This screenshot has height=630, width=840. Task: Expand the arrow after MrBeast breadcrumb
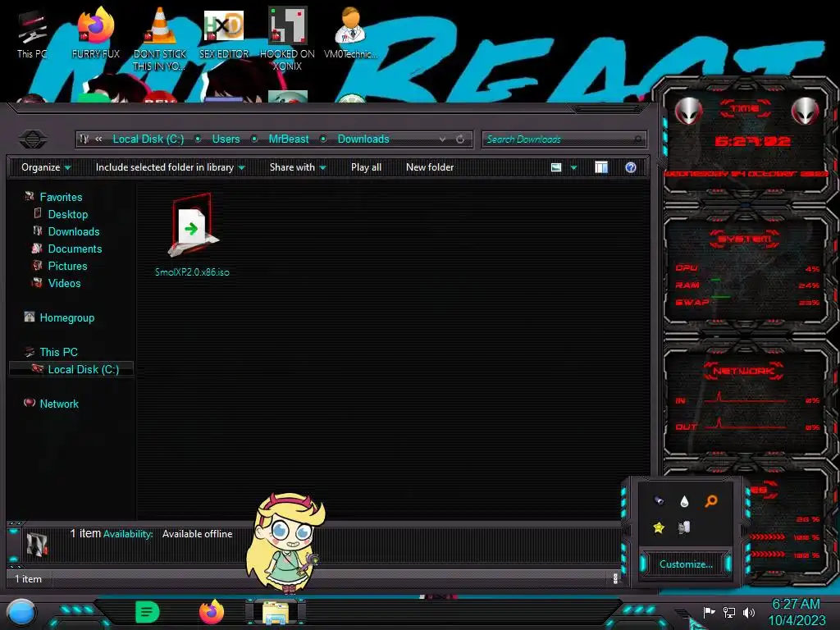323,139
